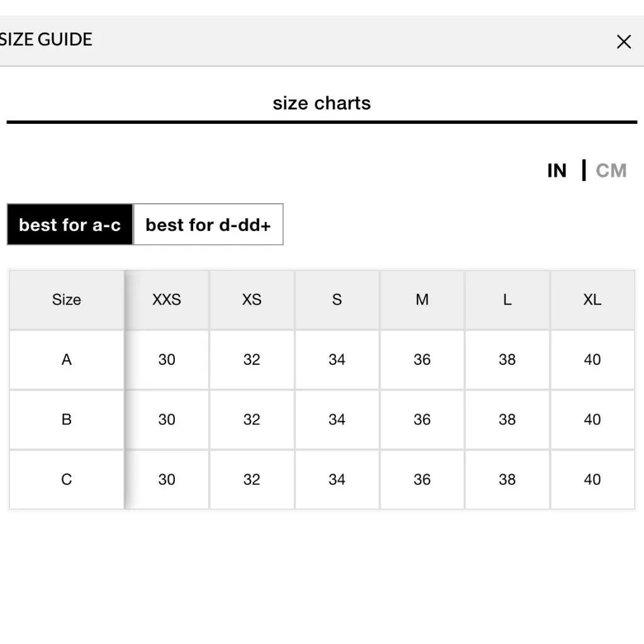Click the M column header
The image size is (644, 644).
pos(422,299)
